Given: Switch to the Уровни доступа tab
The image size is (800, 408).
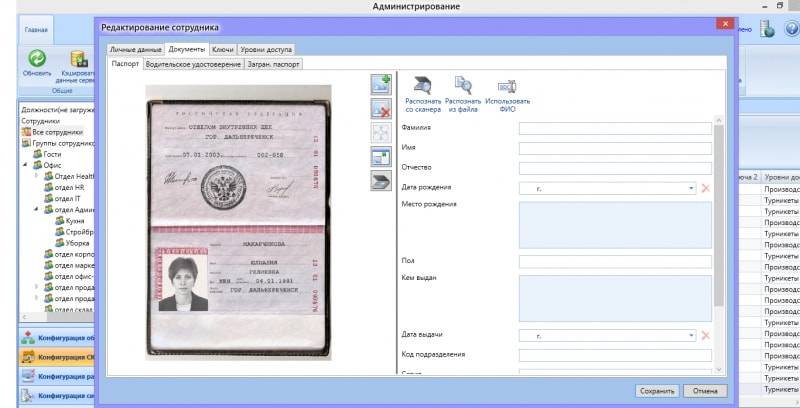Looking at the screenshot, I should point(266,49).
